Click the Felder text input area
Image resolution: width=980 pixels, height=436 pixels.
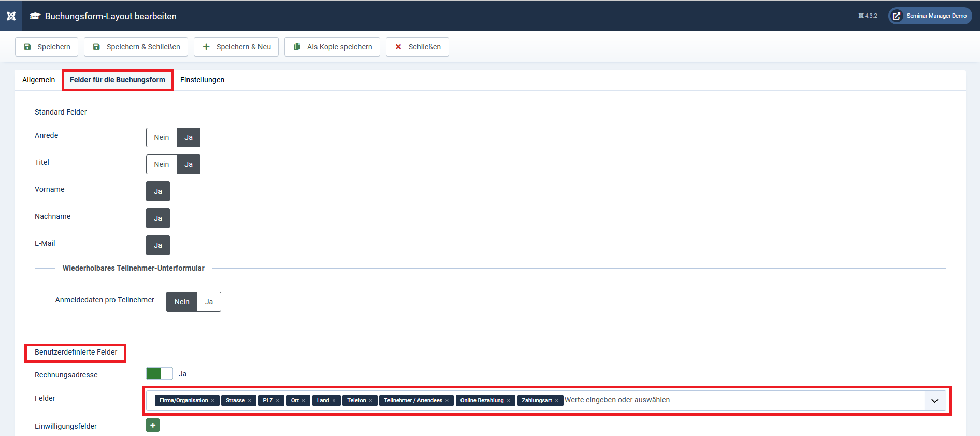725,400
